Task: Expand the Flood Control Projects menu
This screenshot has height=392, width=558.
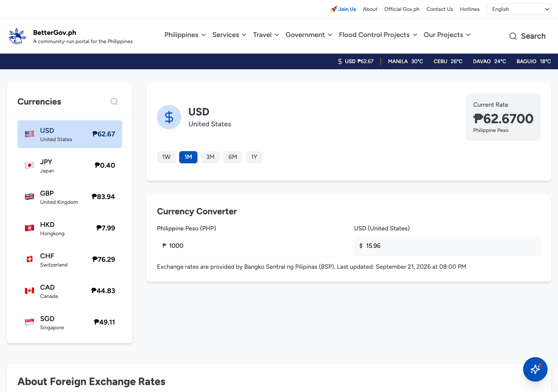Action: 378,35
